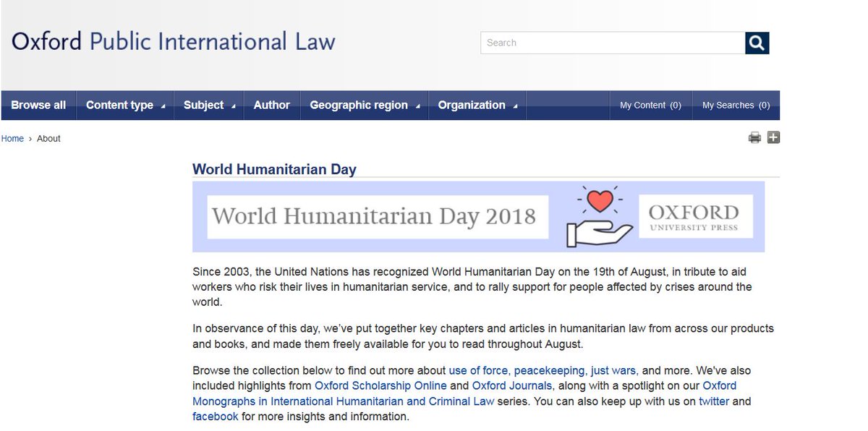Open My Content (0)

650,105
